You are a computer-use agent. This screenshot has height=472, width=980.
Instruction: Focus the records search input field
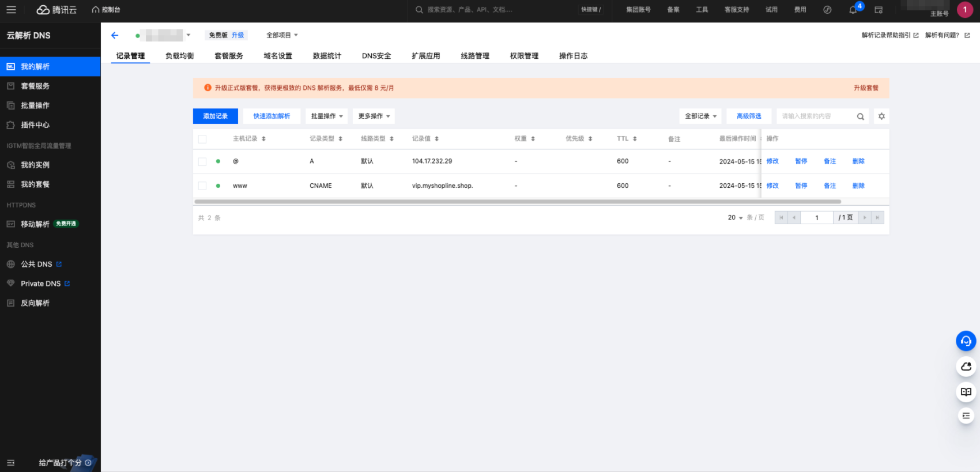[x=815, y=116]
